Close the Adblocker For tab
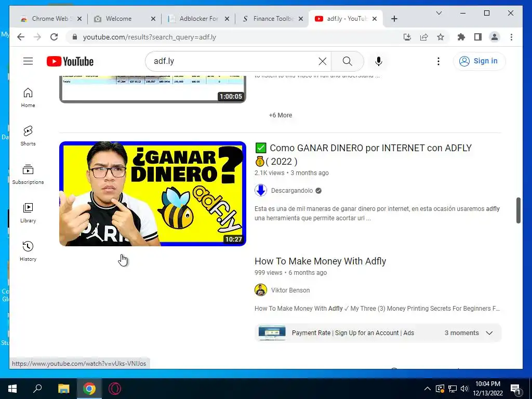This screenshot has height=399, width=532. [x=227, y=19]
